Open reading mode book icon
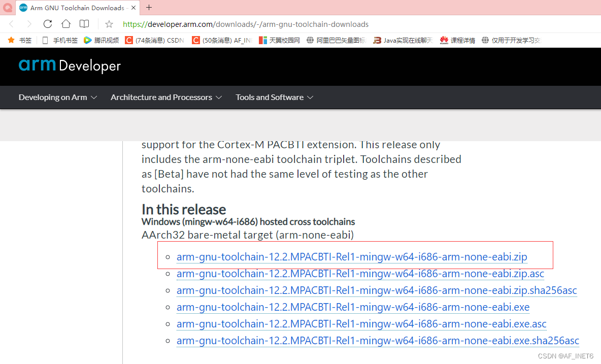The height and width of the screenshot is (364, 601). coord(84,24)
